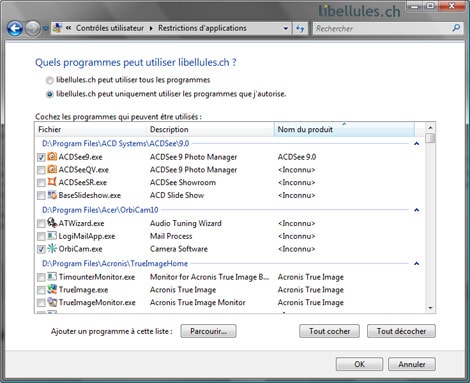Select 'ACD Slide Show' description text
Screen dimensions: 470x383
point(177,195)
